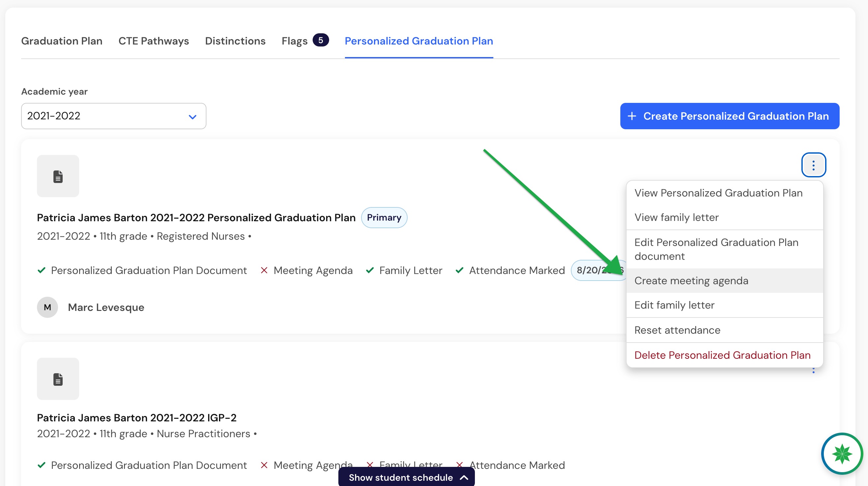Click Create Personalized Graduation Plan button
The height and width of the screenshot is (486, 868).
coord(730,116)
